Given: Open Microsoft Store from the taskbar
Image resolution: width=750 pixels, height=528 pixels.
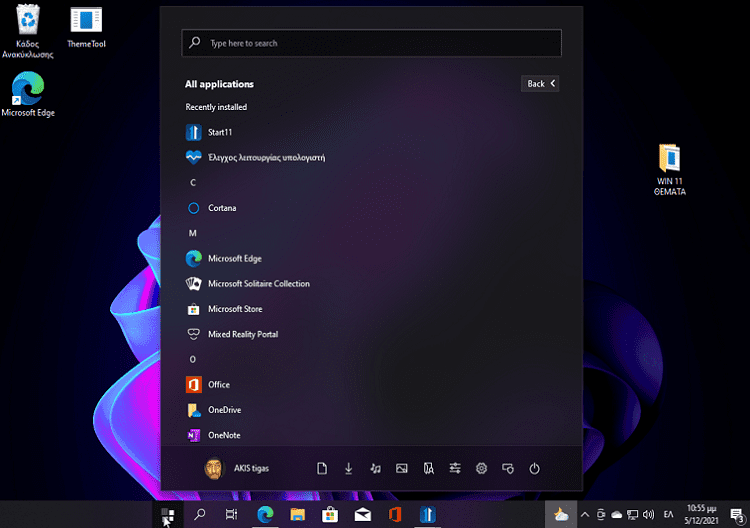Looking at the screenshot, I should pos(330,515).
